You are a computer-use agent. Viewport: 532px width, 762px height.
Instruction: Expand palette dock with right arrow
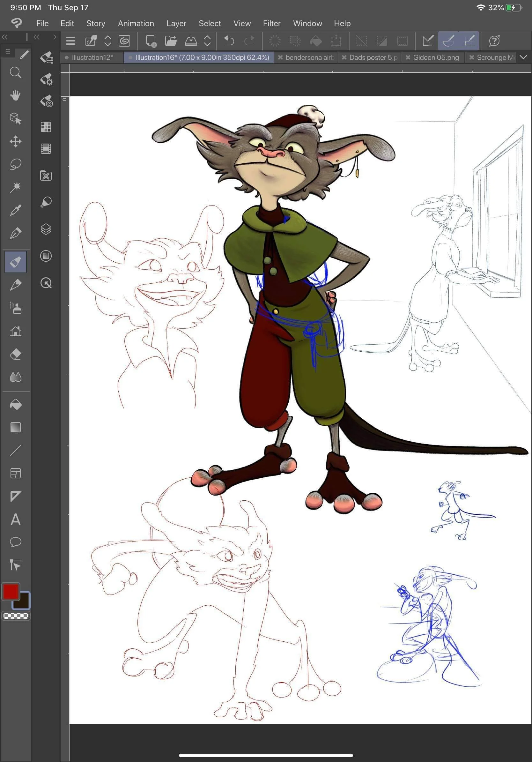[55, 37]
